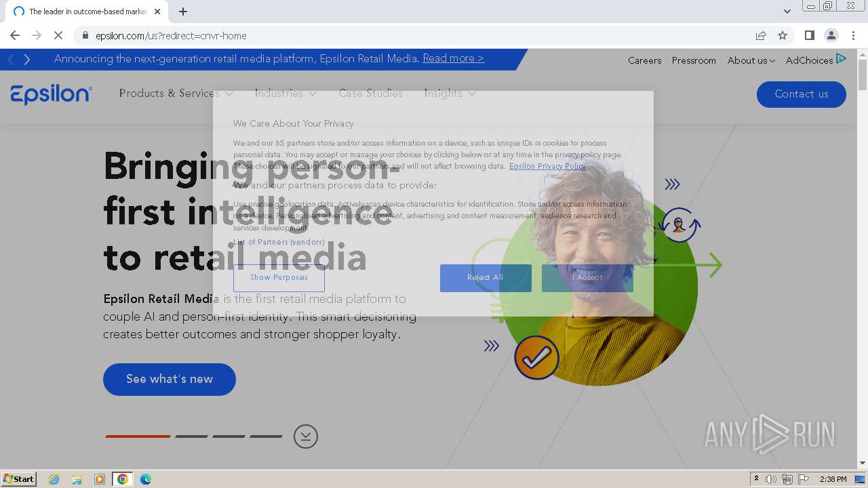Screen dimensions: 868x488
Task: Click the AdChoices triangle icon
Action: (841, 59)
